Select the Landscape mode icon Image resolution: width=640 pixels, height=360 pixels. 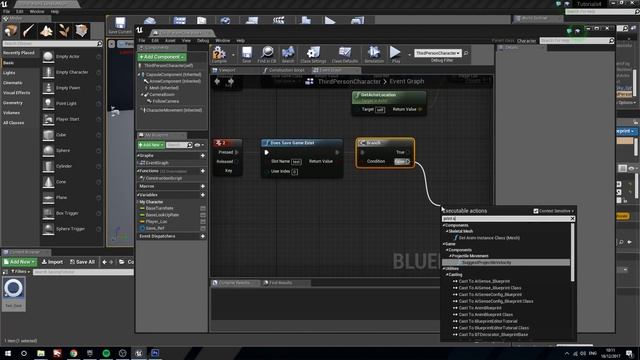click(46, 31)
